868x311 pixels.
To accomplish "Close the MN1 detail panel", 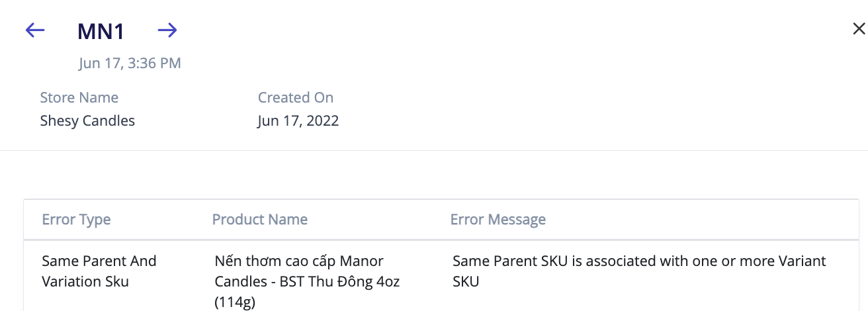I will click(x=858, y=28).
